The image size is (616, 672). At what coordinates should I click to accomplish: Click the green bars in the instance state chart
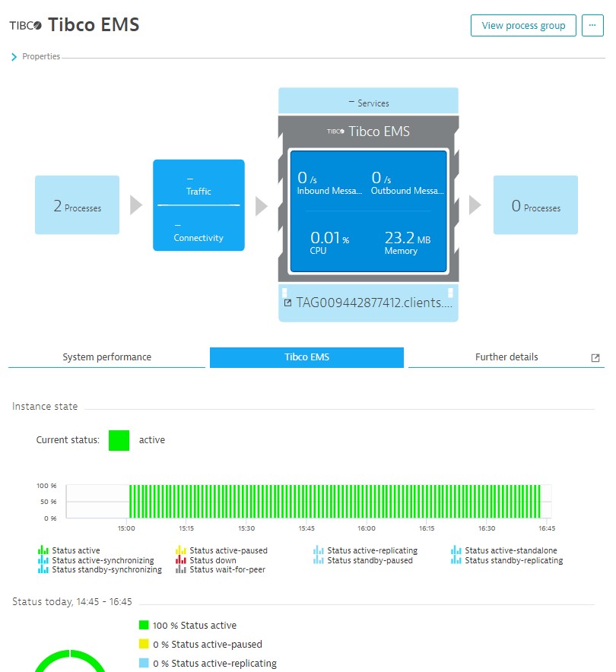(x=335, y=502)
